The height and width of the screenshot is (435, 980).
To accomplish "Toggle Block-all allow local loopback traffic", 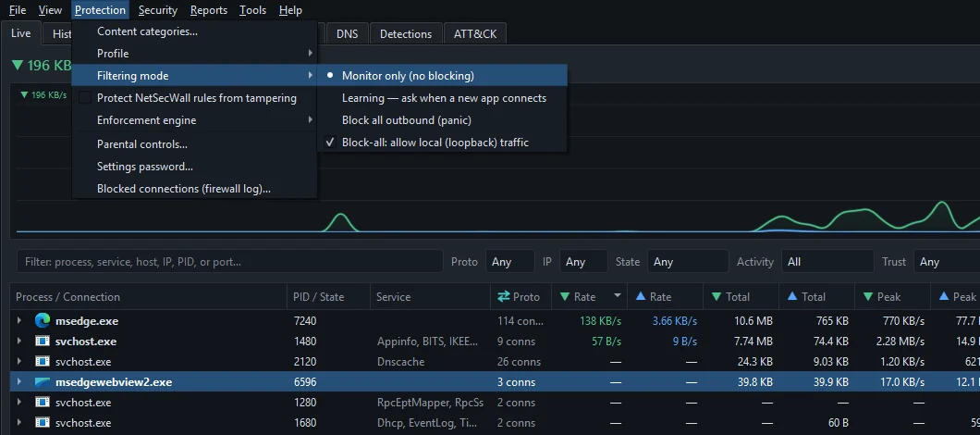I will (442, 143).
